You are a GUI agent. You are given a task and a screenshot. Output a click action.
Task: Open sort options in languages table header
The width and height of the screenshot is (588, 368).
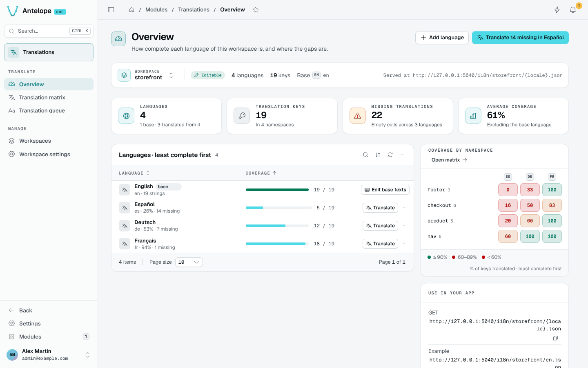(378, 155)
